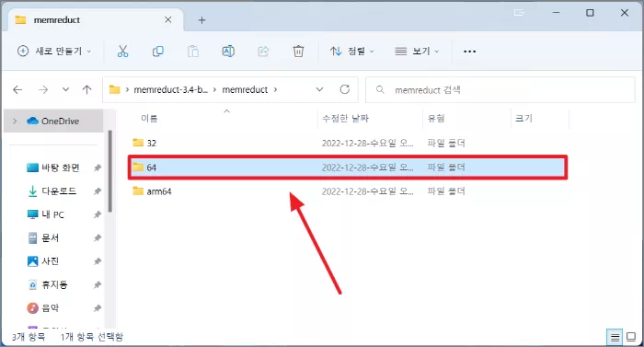Expand the OneDrive tree node

point(15,121)
